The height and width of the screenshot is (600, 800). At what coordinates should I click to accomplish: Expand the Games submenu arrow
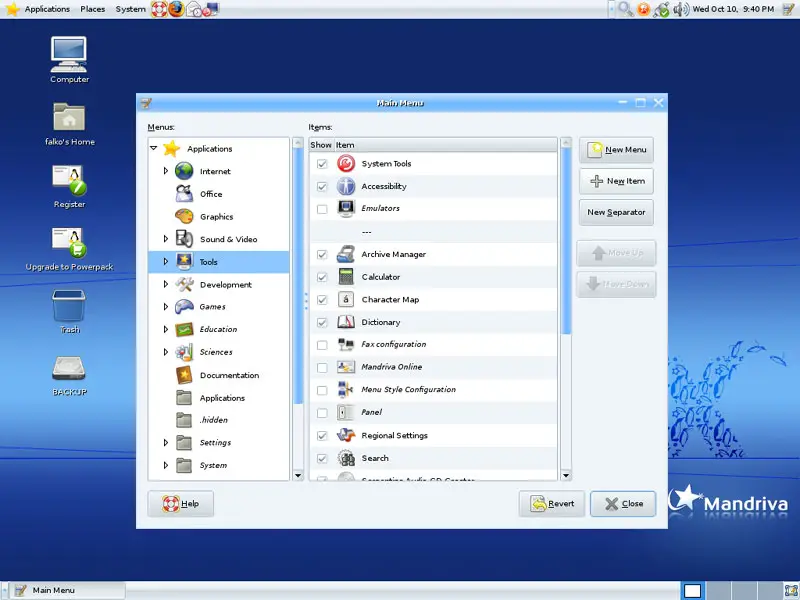coord(166,307)
